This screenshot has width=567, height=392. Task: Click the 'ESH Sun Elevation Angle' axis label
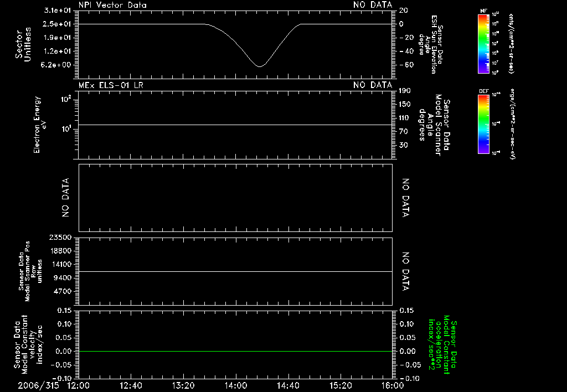point(431,44)
